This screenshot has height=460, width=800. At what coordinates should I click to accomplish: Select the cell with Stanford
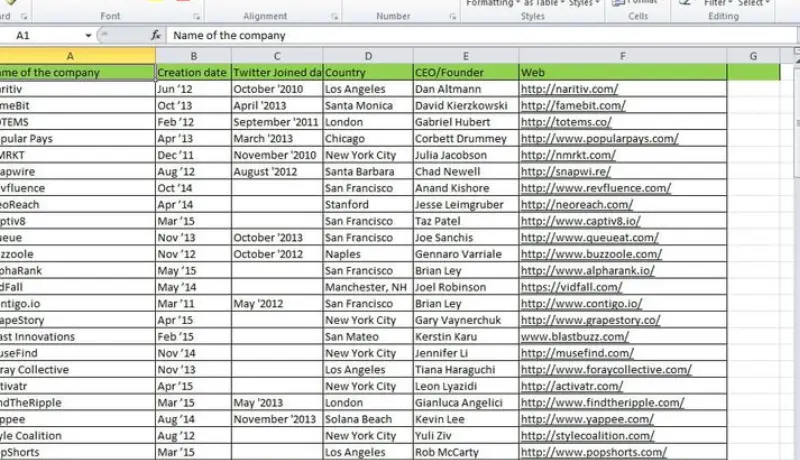coord(368,205)
